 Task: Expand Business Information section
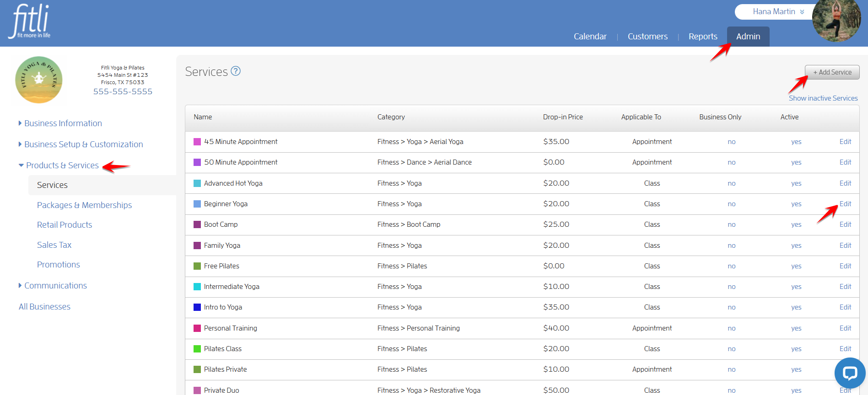60,123
